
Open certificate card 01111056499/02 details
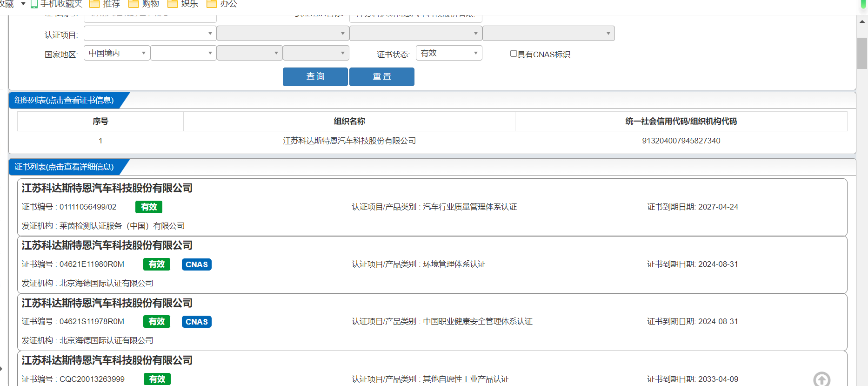pos(432,207)
